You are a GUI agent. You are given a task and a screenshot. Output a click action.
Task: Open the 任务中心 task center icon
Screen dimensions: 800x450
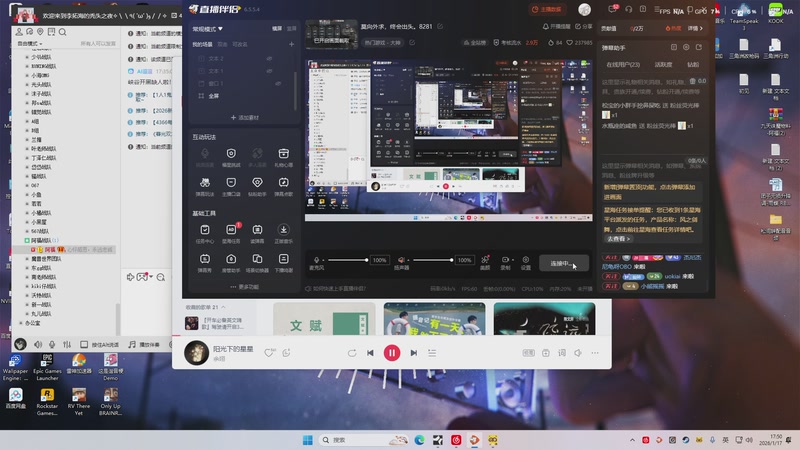point(205,230)
